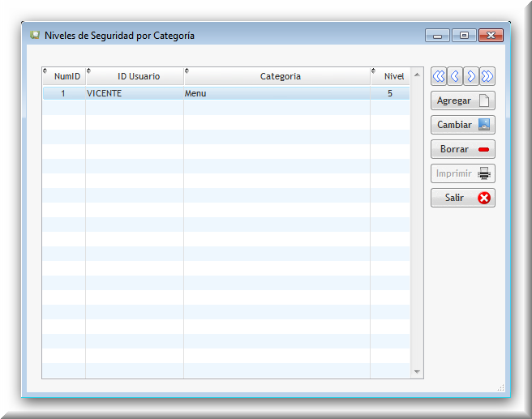
Task: Click the scrollbar up arrow
Action: 417,75
